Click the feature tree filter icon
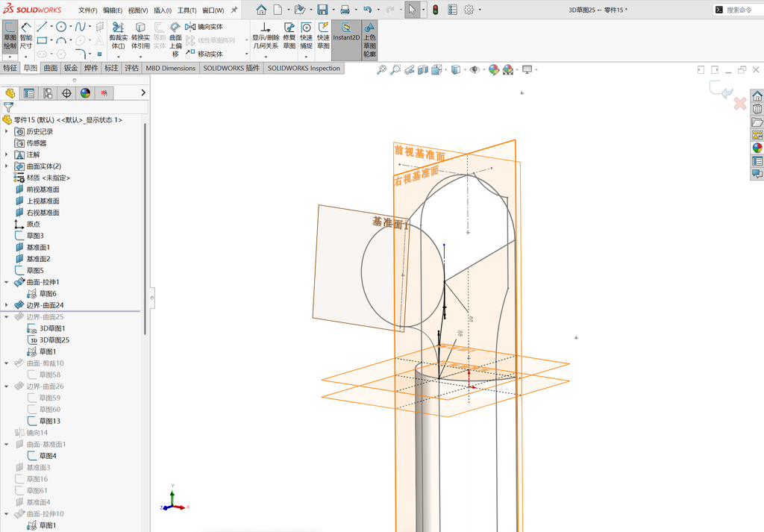 [x=8, y=107]
